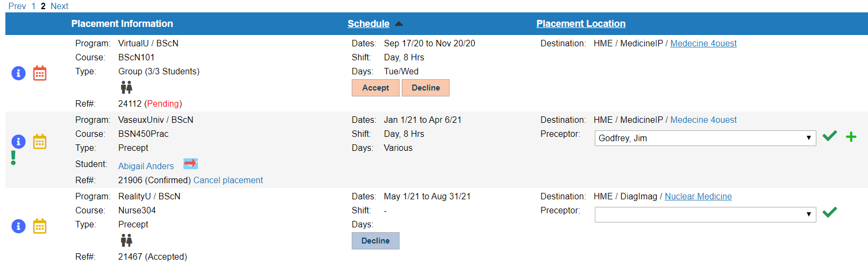Image resolution: width=868 pixels, height=264 pixels.
Task: Open preceptor dropdown showing Godfrey, Jim
Action: (705, 138)
